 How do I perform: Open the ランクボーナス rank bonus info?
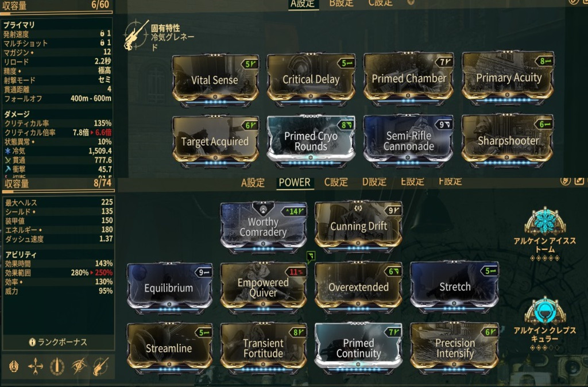[x=58, y=342]
